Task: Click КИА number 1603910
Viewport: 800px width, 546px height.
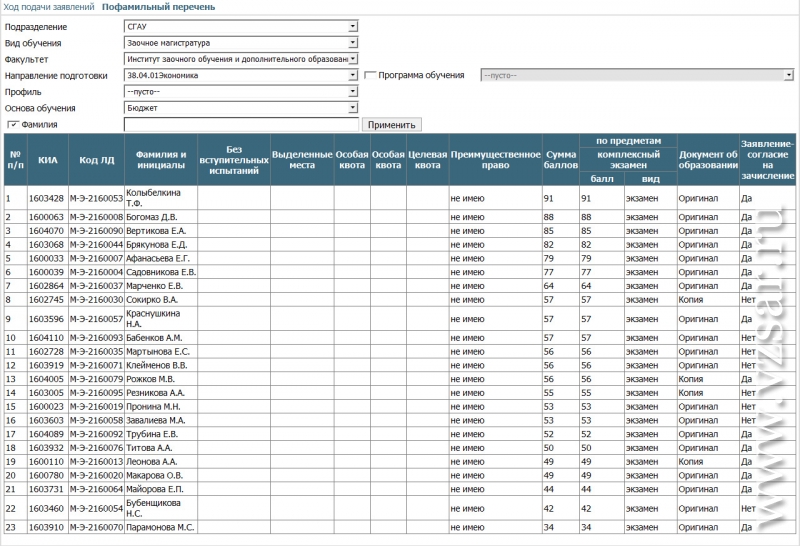Action: pyautogui.click(x=46, y=527)
